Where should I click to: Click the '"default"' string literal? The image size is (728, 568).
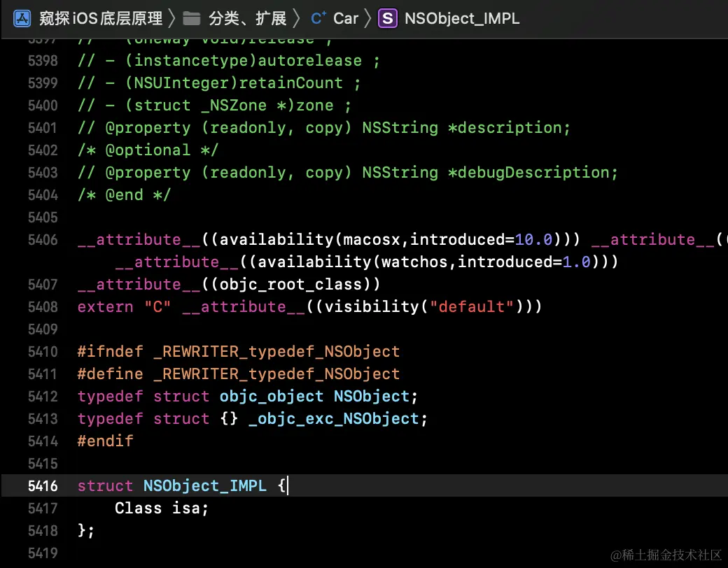tap(472, 307)
